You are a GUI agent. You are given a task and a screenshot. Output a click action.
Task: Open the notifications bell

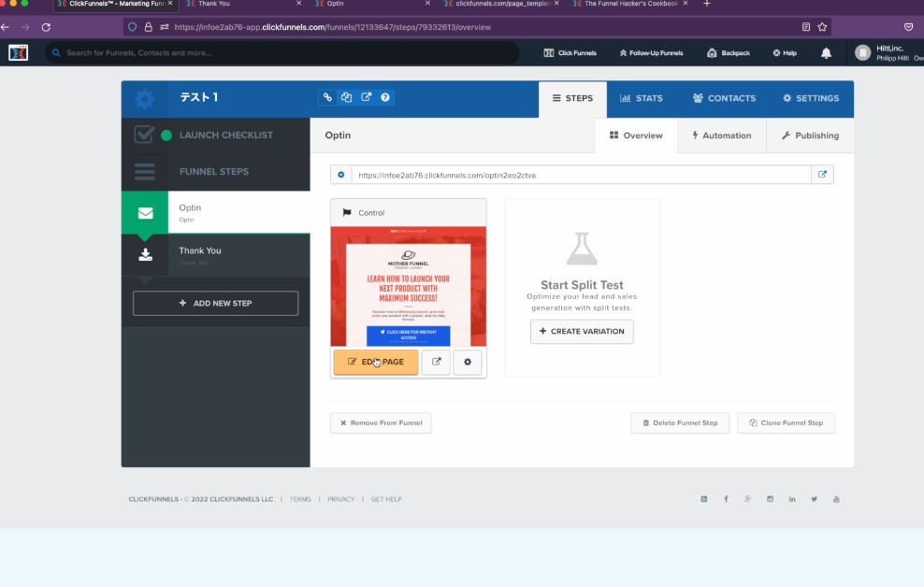point(826,53)
